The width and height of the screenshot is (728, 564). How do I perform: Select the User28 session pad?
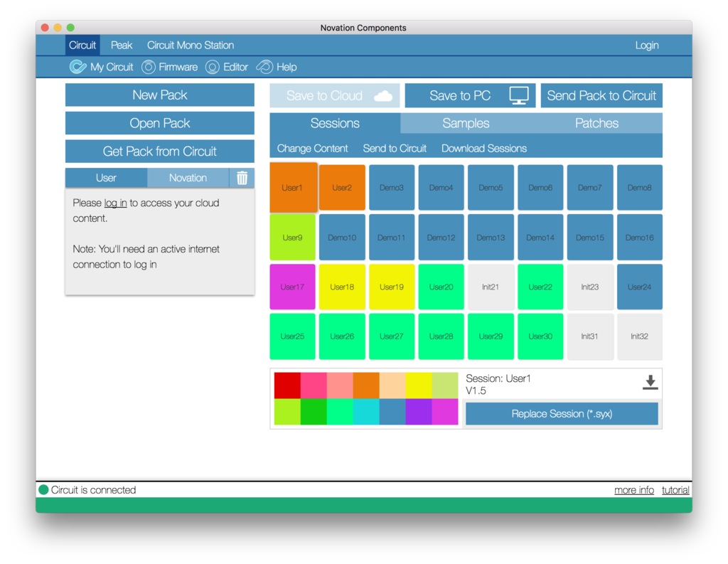click(441, 336)
